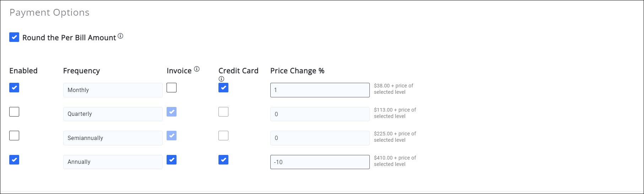Screen dimensions: 644x194
Task: Enable the Quarterly frequency row checkbox
Action: pos(14,112)
